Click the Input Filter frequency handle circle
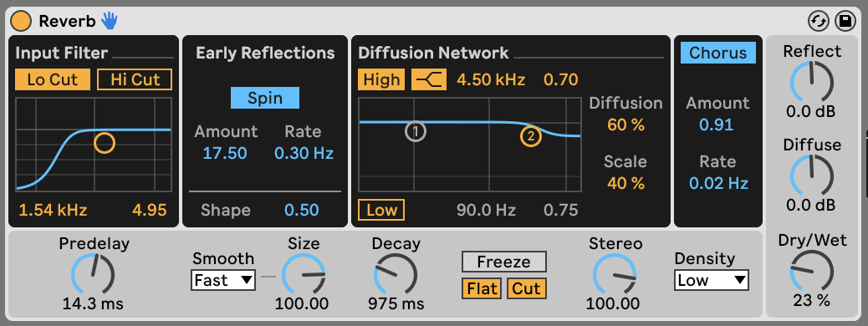 point(104,142)
